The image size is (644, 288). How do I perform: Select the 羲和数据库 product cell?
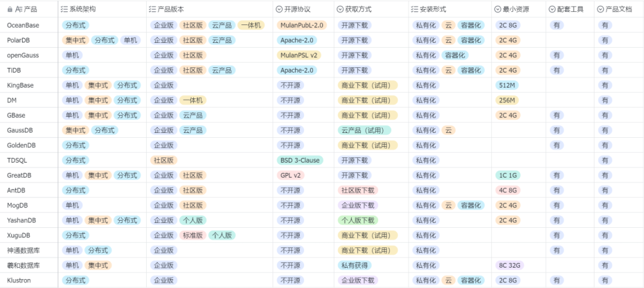tap(29, 265)
